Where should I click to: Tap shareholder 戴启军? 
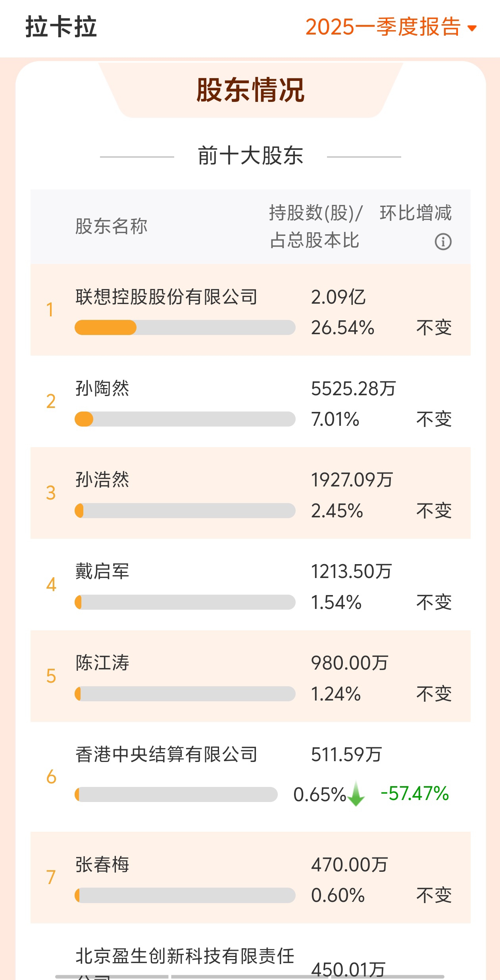250,585
